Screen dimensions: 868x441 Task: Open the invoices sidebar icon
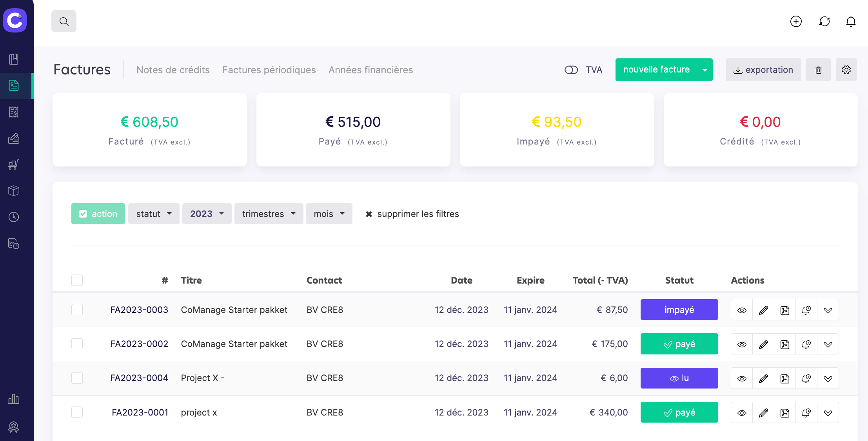coord(14,85)
